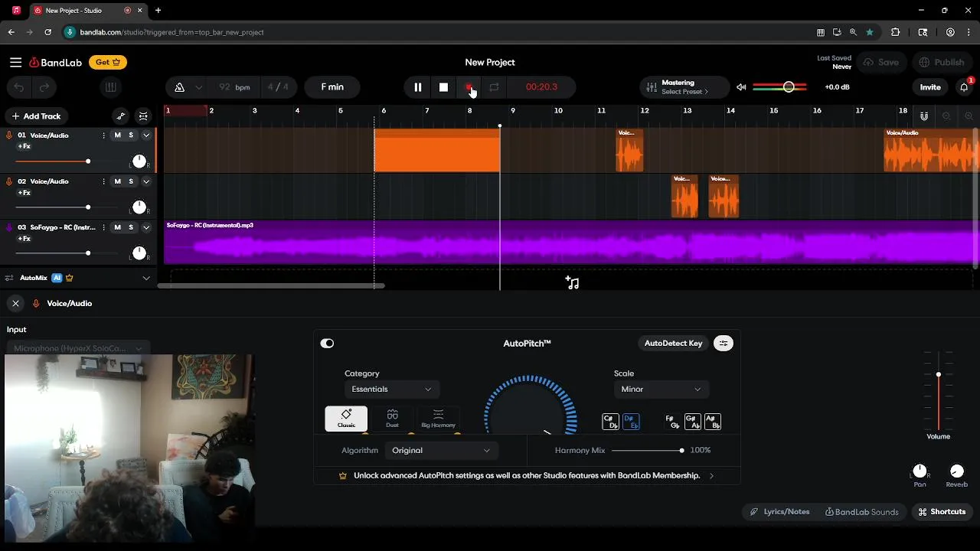Expand the AutoMix section chevron
This screenshot has width=980, height=551.
[x=146, y=278]
